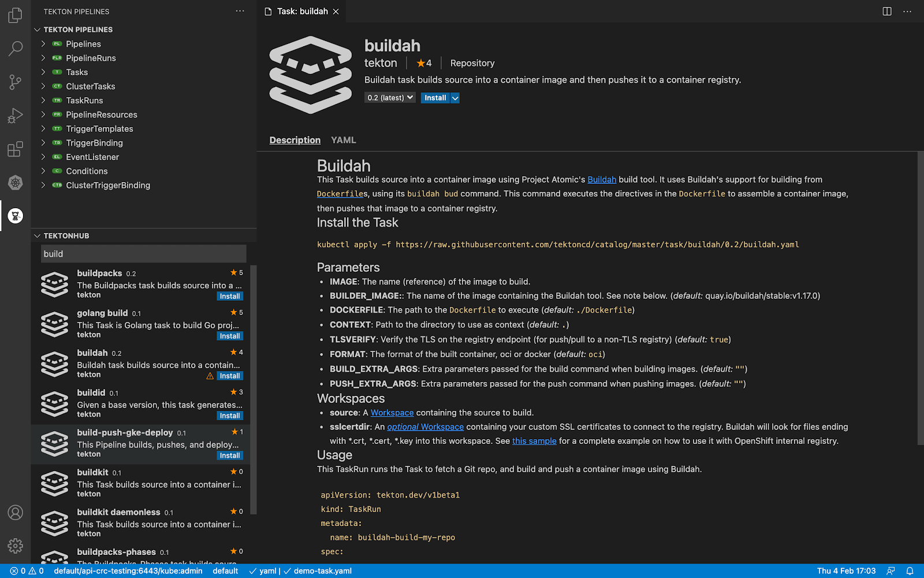Close the Task: buildah tab
Viewport: 924px width, 578px height.
[x=336, y=12]
